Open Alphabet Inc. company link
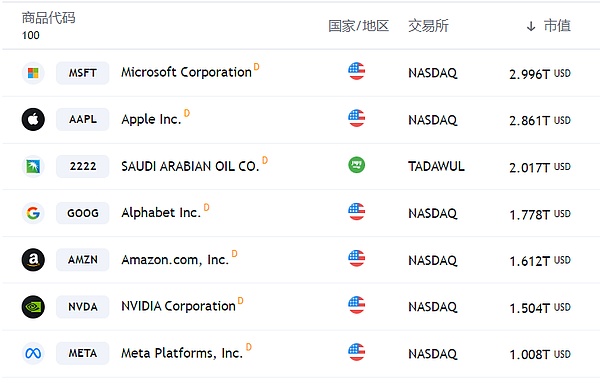Image resolution: width=600 pixels, height=384 pixels. 161,213
